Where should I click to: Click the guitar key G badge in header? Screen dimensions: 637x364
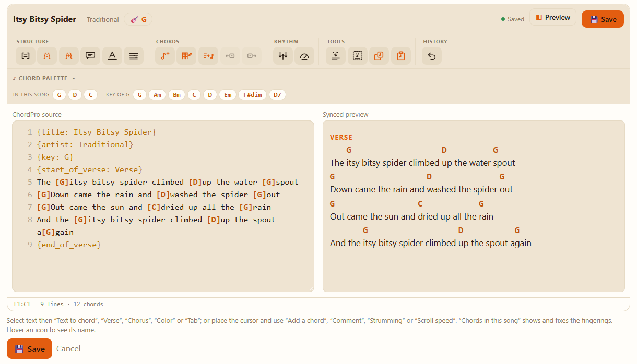pos(138,19)
